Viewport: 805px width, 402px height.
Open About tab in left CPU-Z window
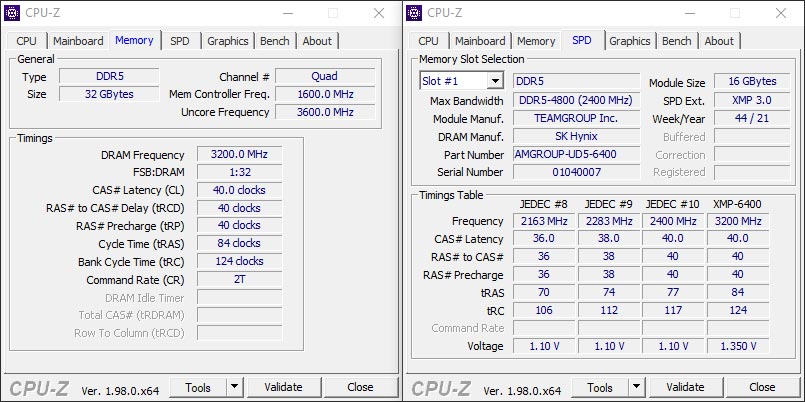(317, 41)
